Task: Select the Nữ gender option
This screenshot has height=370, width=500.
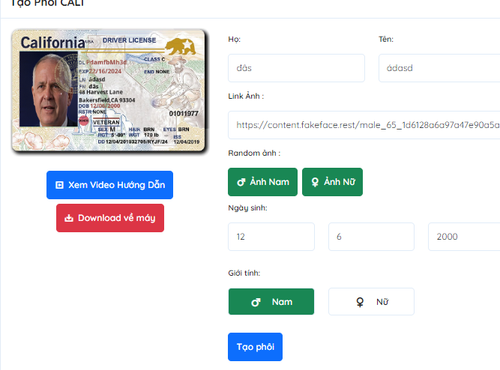Action: coord(371,302)
